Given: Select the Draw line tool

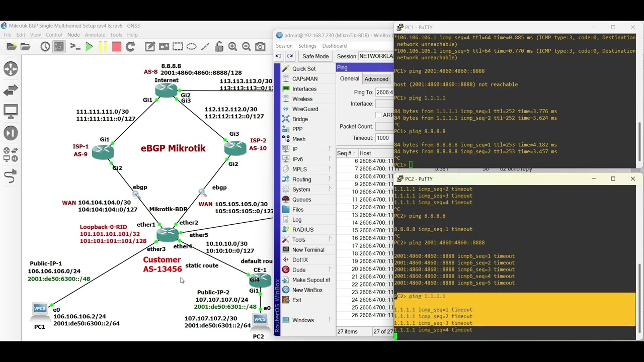Looking at the screenshot, I should (205, 47).
